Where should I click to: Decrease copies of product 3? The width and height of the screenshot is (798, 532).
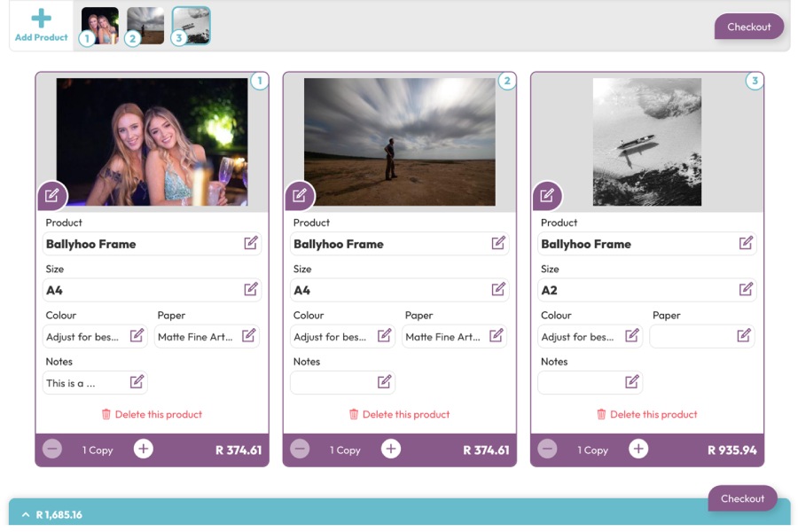(x=547, y=449)
